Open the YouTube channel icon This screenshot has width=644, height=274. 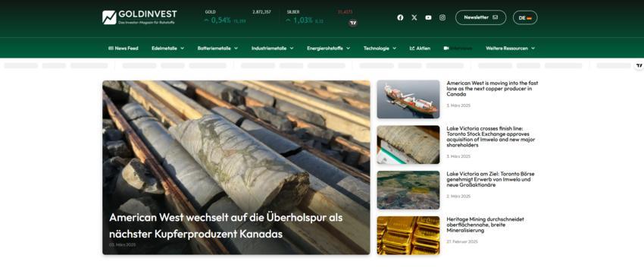(428, 17)
